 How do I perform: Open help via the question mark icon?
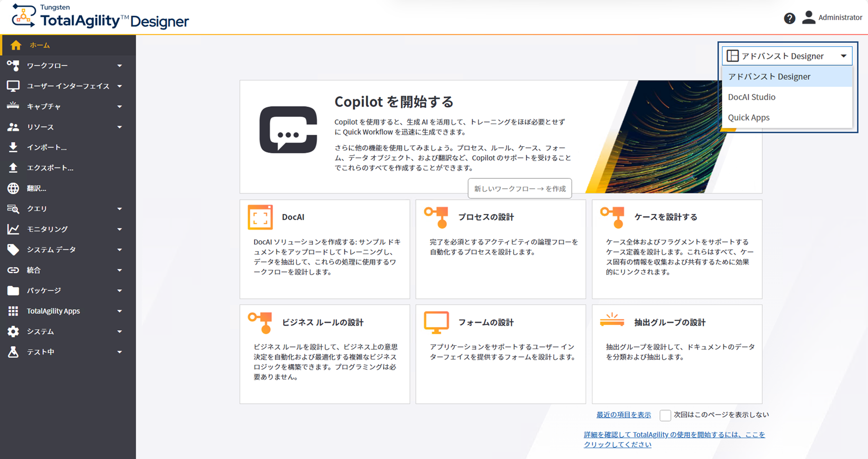789,18
